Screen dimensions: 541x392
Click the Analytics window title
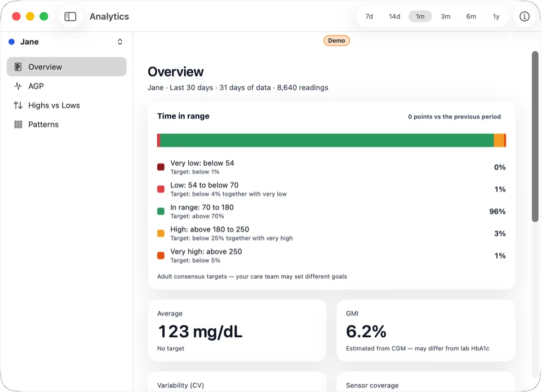coord(109,16)
